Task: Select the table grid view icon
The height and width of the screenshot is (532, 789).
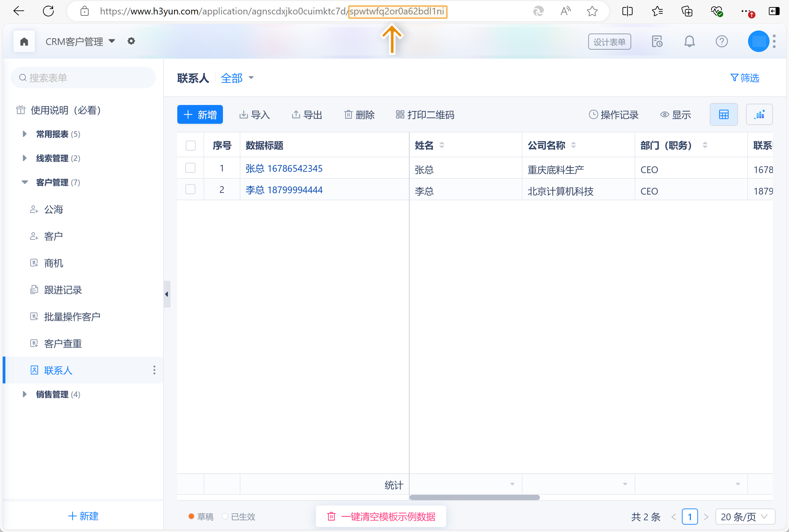Action: (x=724, y=115)
